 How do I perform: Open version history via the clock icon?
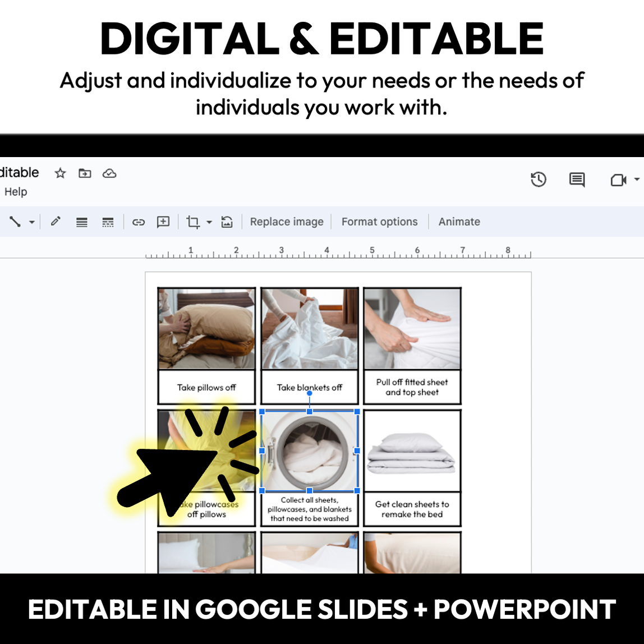tap(539, 179)
